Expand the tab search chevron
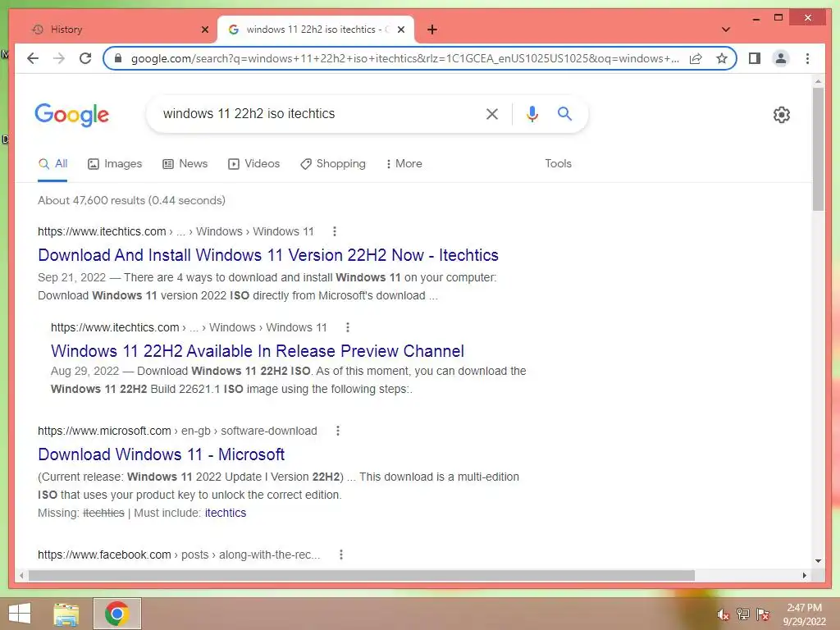The image size is (840, 630). click(x=726, y=30)
